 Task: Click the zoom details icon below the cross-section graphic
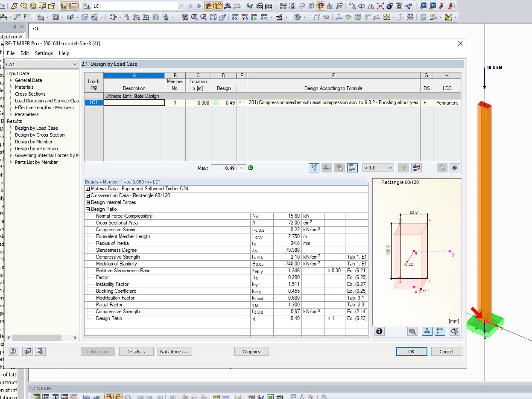(x=413, y=331)
